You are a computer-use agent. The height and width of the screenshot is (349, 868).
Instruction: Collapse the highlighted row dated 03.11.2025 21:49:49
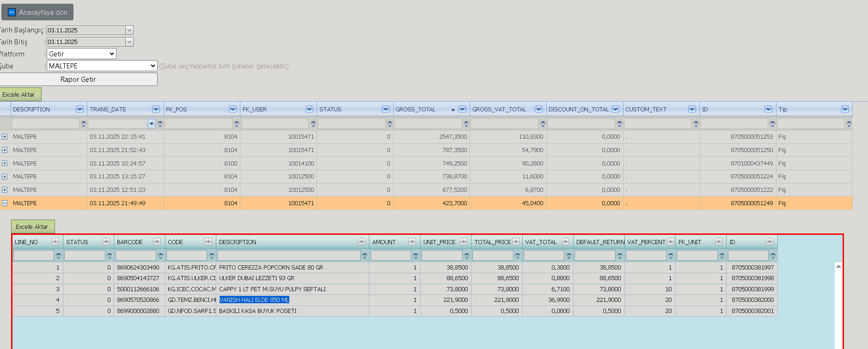pos(5,203)
